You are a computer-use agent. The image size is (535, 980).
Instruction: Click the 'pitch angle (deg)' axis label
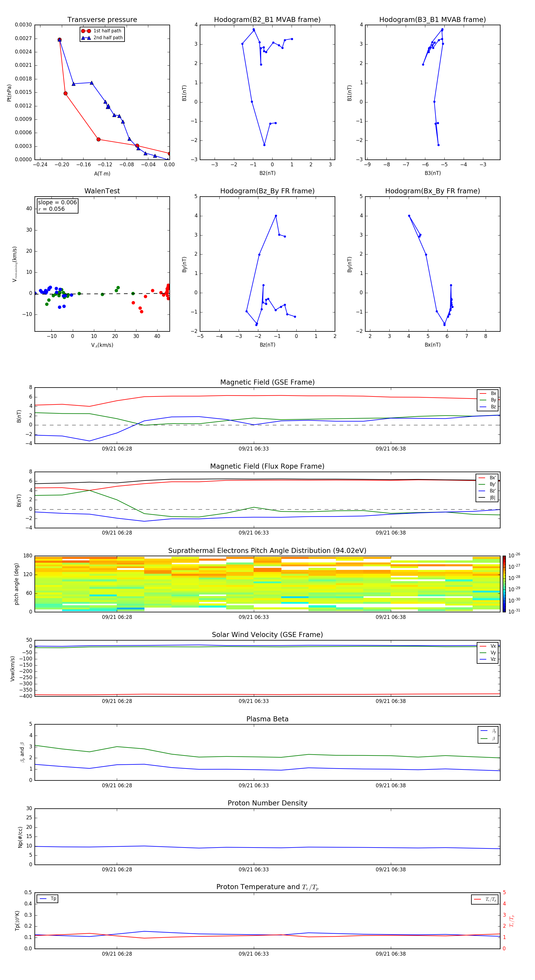(x=16, y=584)
